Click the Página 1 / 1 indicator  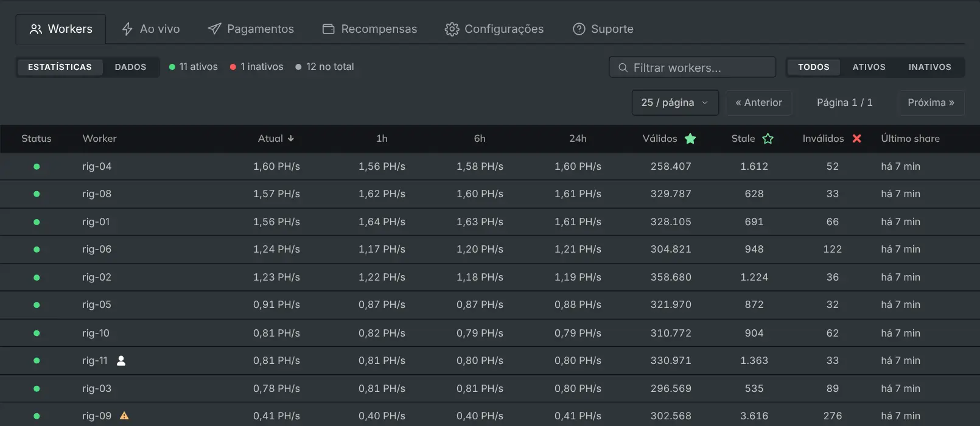[x=845, y=103]
